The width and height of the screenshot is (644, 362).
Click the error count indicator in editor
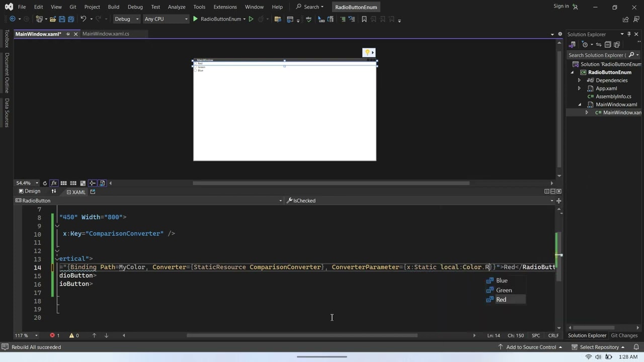(x=54, y=335)
